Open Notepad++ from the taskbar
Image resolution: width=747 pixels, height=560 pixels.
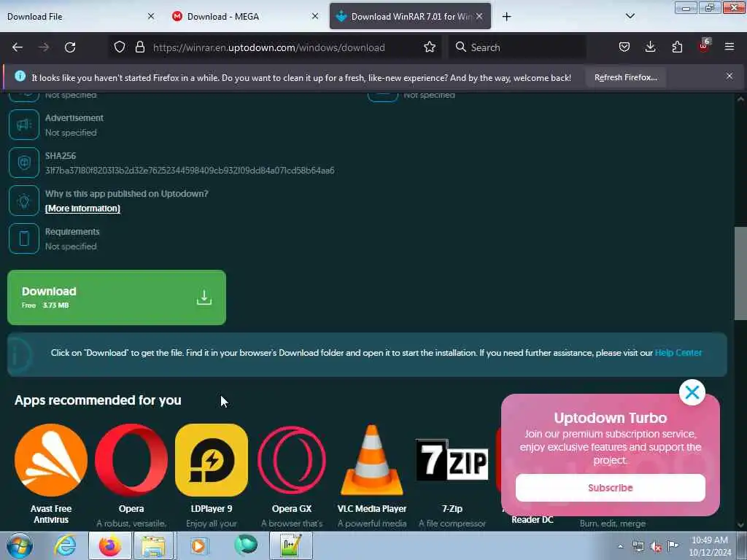(x=291, y=545)
